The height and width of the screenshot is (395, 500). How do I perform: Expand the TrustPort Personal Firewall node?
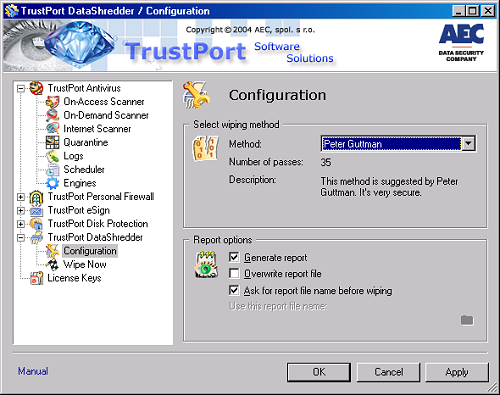[x=21, y=197]
